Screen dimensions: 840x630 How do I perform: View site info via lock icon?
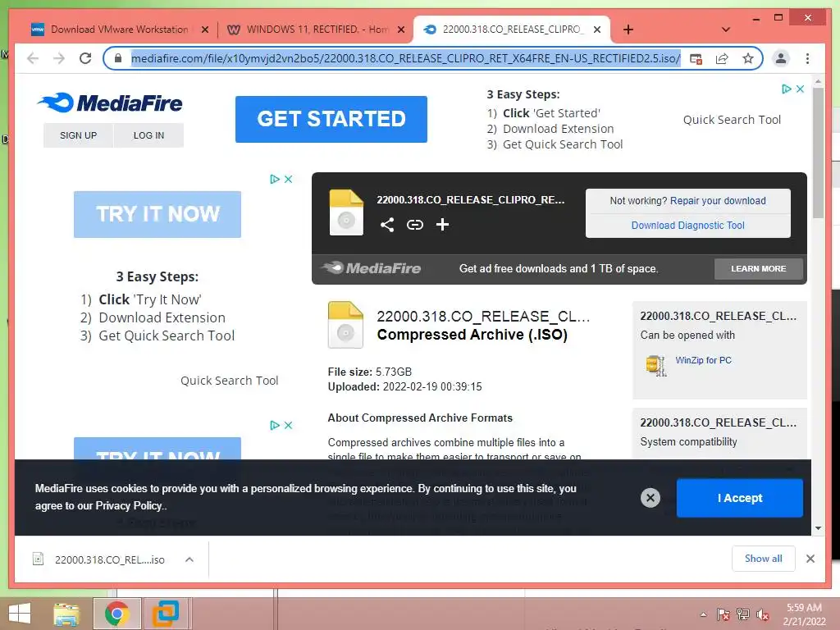(118, 58)
